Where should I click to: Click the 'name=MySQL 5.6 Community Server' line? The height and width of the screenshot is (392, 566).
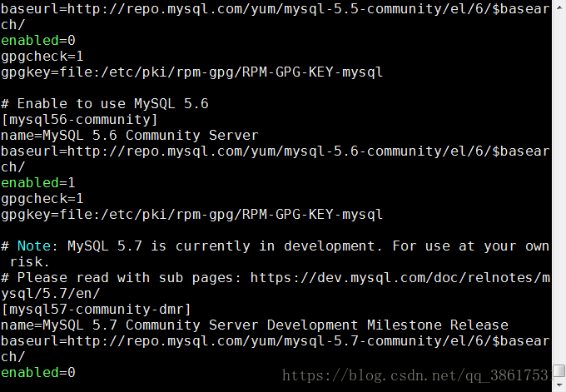[130, 136]
